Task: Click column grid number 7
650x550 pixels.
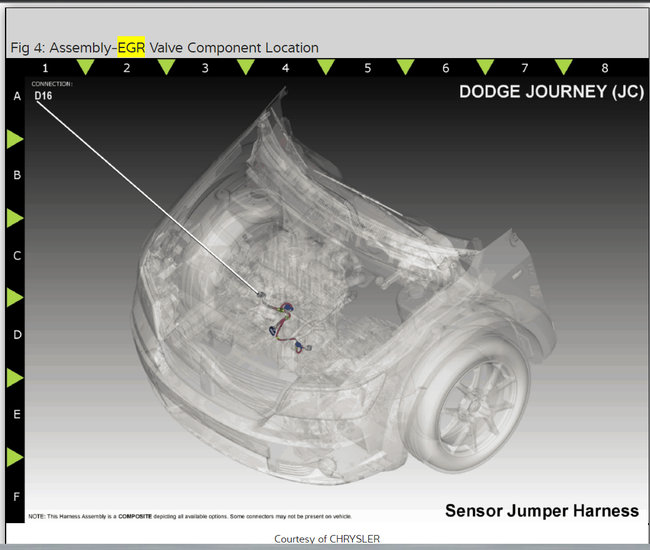Action: [x=525, y=68]
